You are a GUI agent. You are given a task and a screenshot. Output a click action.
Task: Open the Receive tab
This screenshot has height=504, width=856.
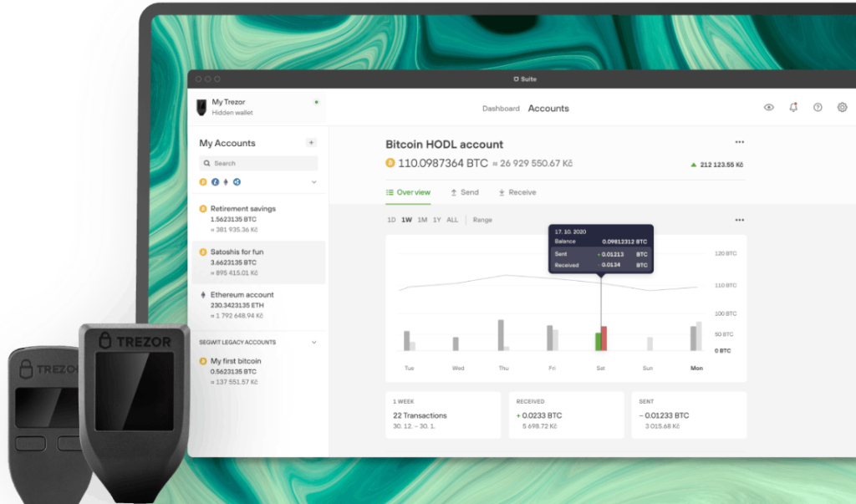coord(517,192)
